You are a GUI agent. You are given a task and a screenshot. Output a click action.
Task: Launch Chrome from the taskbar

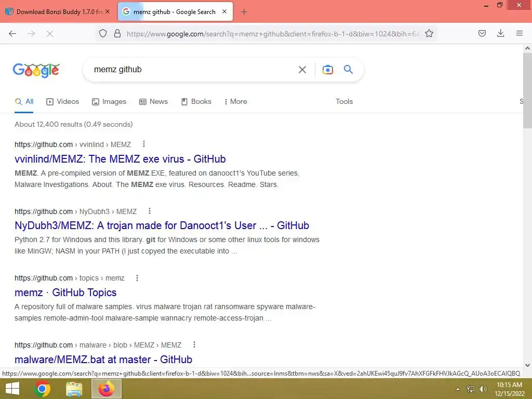tap(42, 389)
